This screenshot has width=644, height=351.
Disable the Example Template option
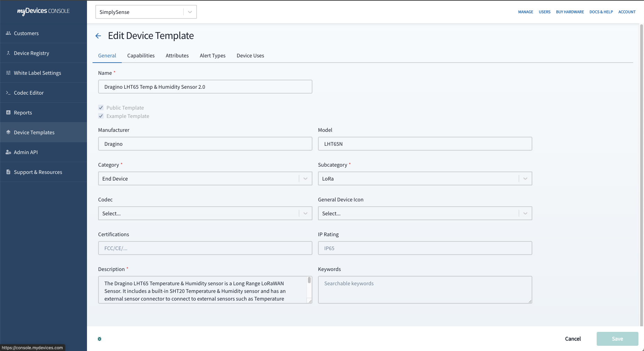coord(101,116)
